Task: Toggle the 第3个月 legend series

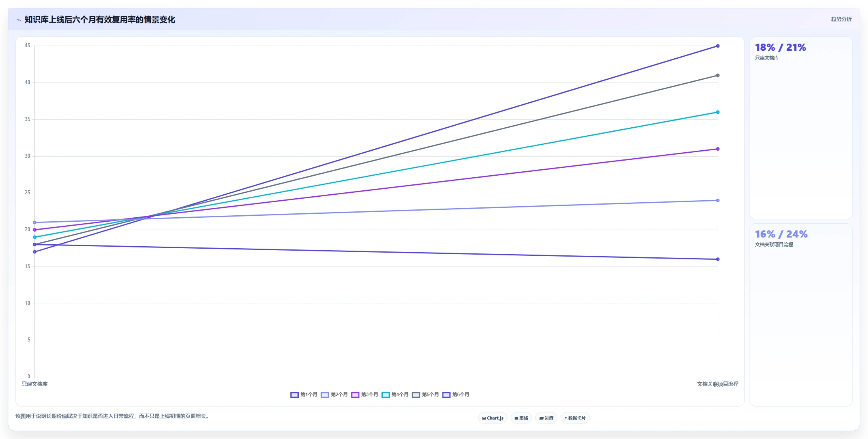Action: [364, 395]
